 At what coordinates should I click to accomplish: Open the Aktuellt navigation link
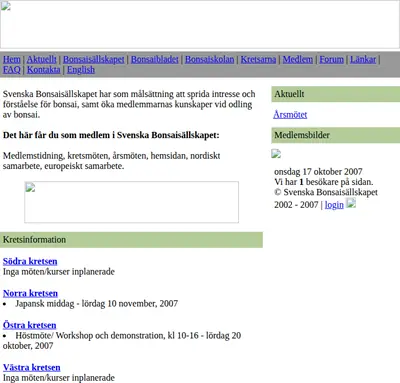(x=42, y=59)
